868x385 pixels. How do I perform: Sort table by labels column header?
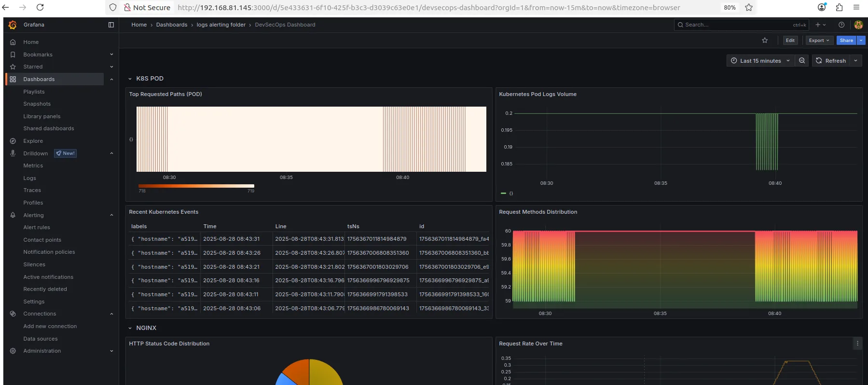click(x=139, y=226)
